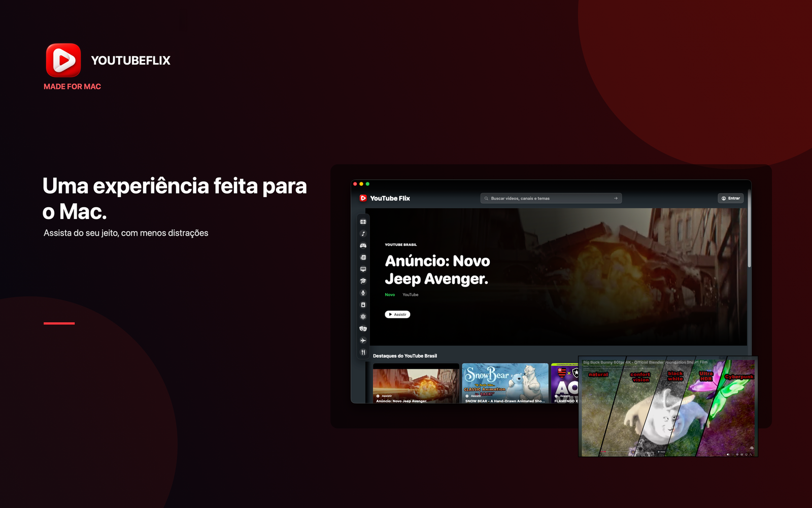Screen dimensions: 812x508
Task: Click the Entrar sign-in button
Action: pyautogui.click(x=731, y=198)
